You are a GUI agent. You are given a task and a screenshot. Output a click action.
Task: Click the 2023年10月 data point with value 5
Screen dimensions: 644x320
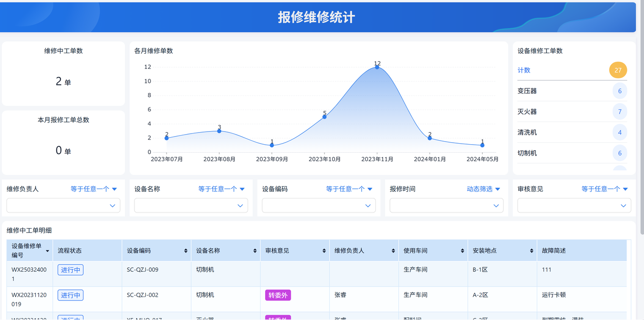[x=325, y=117]
